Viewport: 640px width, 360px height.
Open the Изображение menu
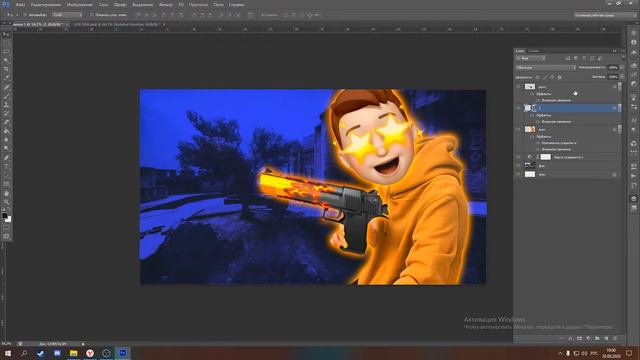[80, 4]
